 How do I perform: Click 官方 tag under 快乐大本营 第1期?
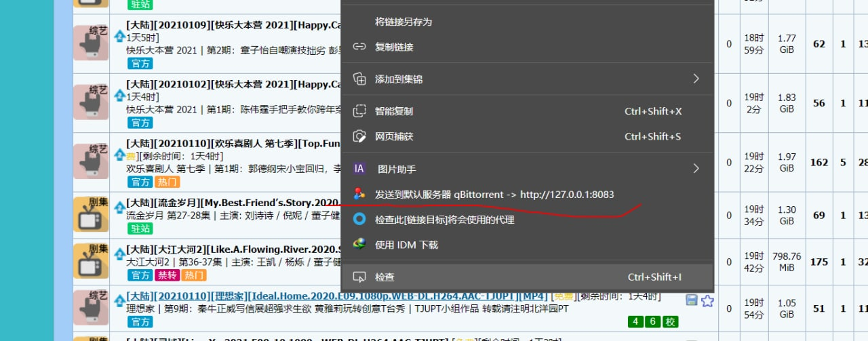tap(140, 123)
